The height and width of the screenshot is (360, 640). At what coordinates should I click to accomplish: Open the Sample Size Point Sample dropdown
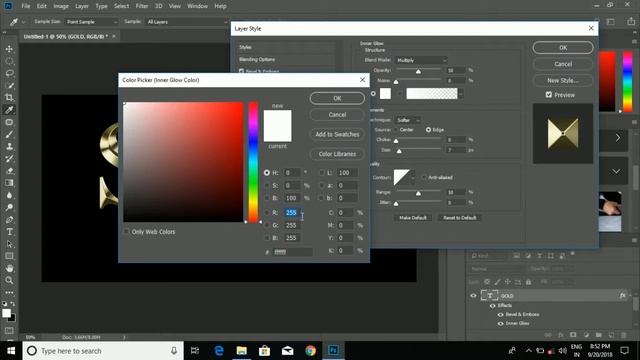click(x=91, y=22)
